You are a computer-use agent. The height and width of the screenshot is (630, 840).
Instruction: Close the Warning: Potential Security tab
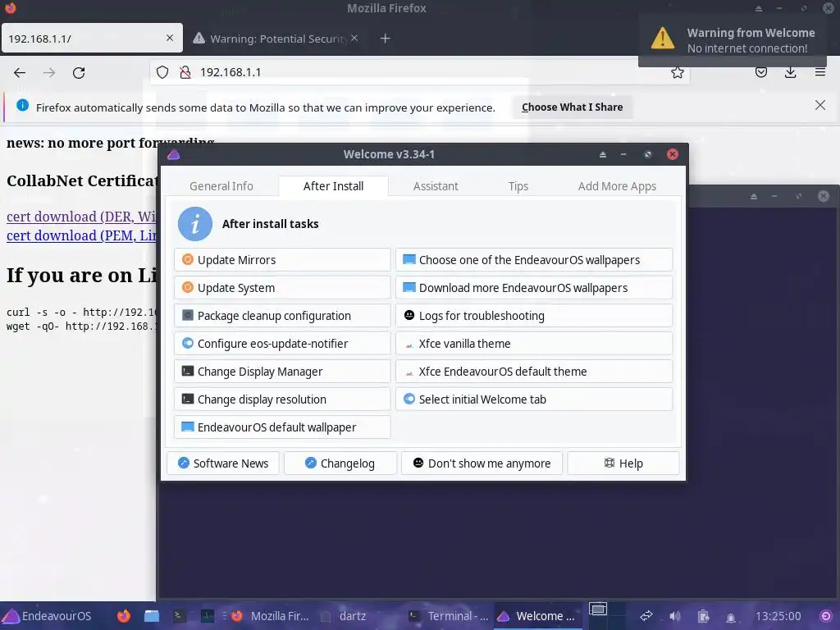354,38
